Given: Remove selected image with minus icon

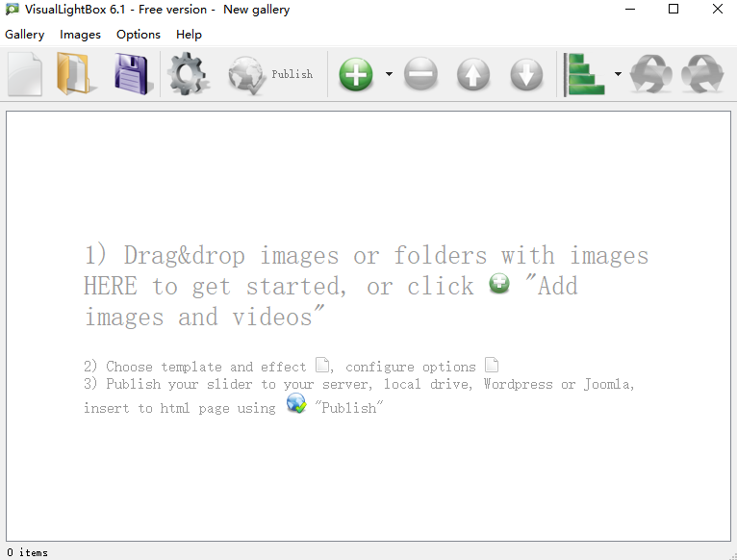Looking at the screenshot, I should 420,74.
